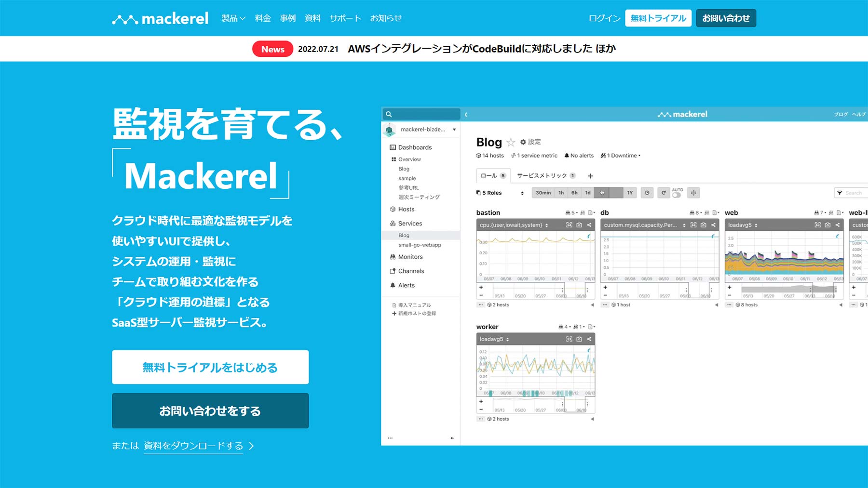Switch to the ロール tab
This screenshot has width=868, height=488.
tap(492, 176)
